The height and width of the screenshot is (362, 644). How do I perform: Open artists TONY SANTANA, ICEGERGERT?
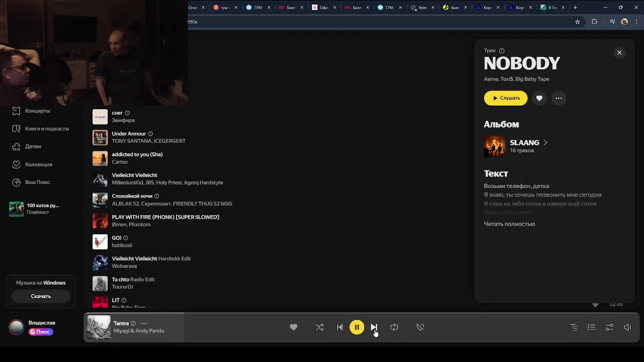click(x=148, y=141)
